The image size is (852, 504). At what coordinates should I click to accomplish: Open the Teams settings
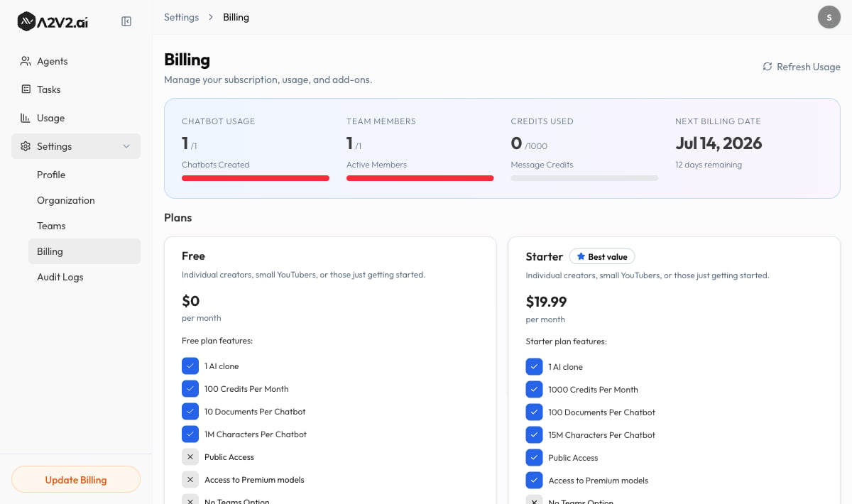84,226
